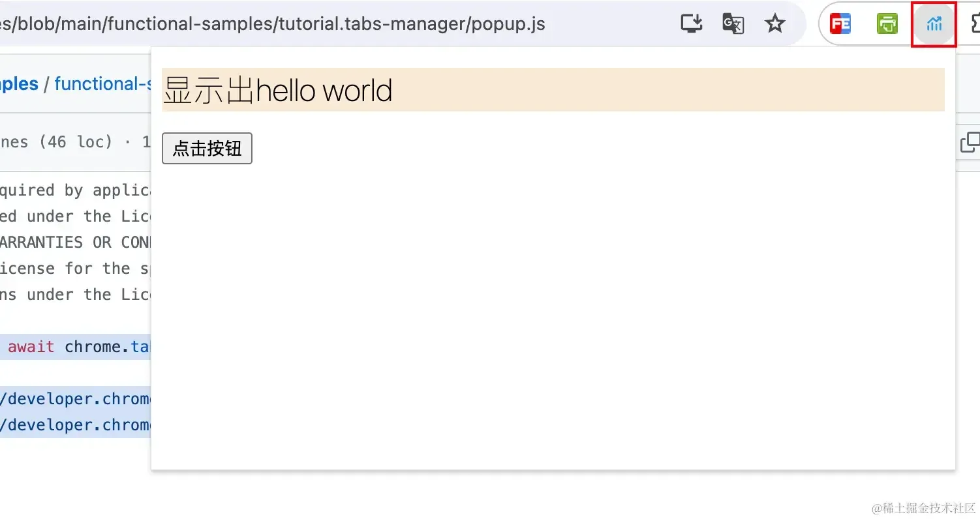
Task: Click the first highlighted developer.chrome URL line
Action: tap(76, 398)
